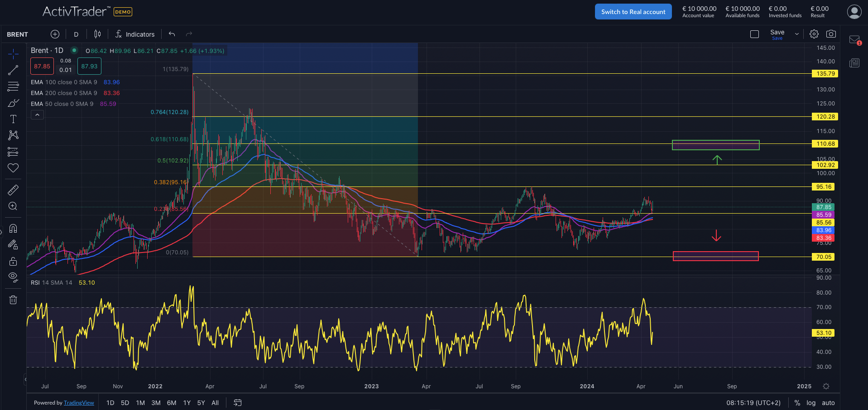Select the 6M time range

point(172,403)
